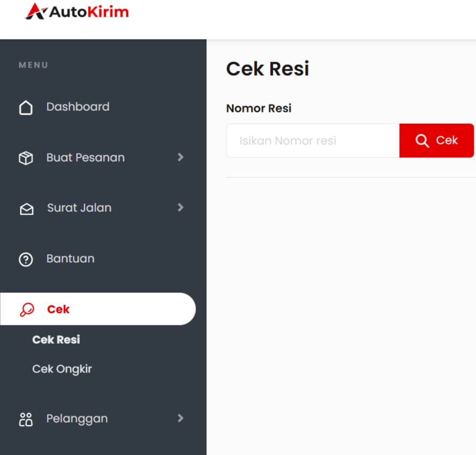Click the Surat Jalan envelope icon
This screenshot has height=455, width=476.
click(26, 209)
